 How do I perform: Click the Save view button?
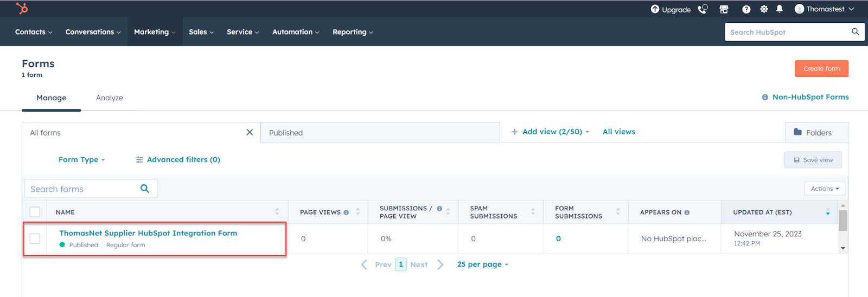pos(813,160)
